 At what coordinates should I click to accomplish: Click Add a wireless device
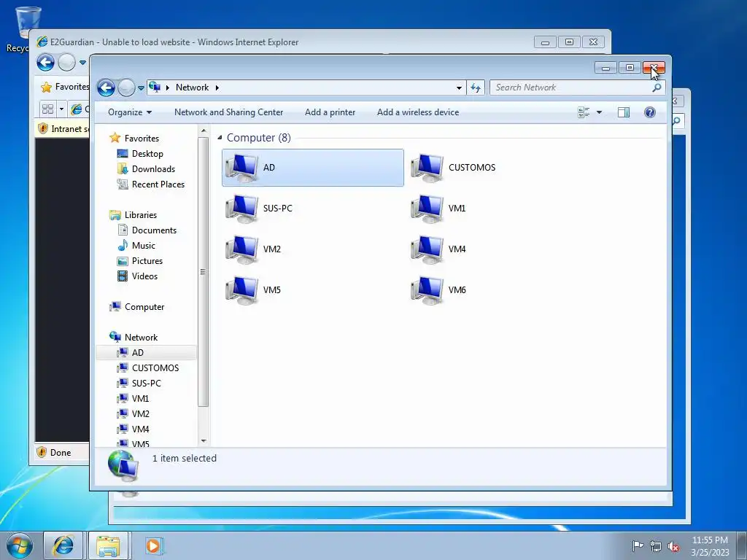coord(418,112)
